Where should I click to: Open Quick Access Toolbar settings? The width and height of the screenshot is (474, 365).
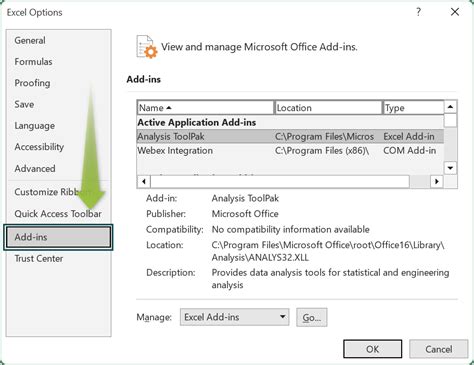point(58,214)
